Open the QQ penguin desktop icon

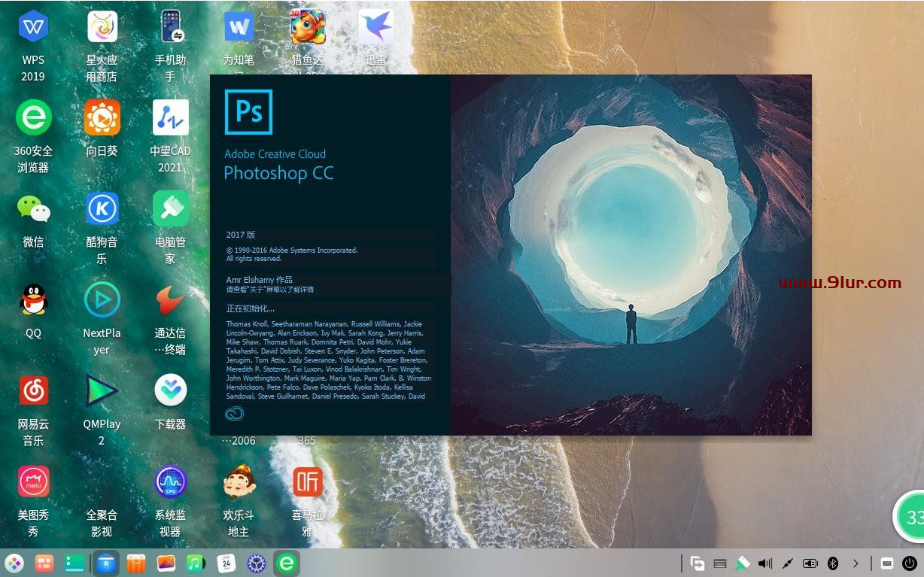(33, 300)
